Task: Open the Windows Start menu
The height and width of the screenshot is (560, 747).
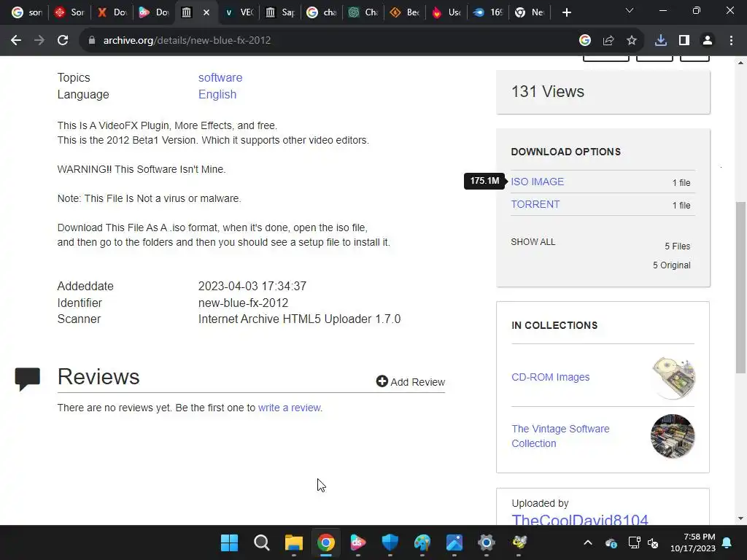Action: pos(229,542)
